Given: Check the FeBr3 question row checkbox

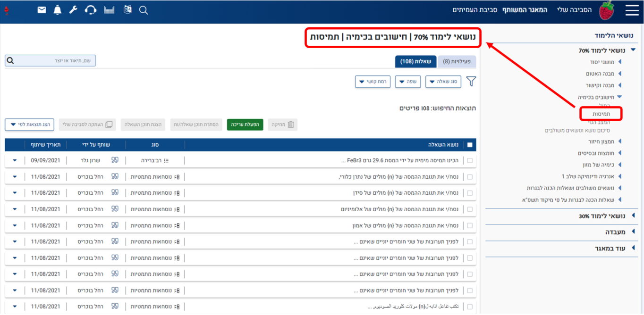Looking at the screenshot, I should (469, 161).
